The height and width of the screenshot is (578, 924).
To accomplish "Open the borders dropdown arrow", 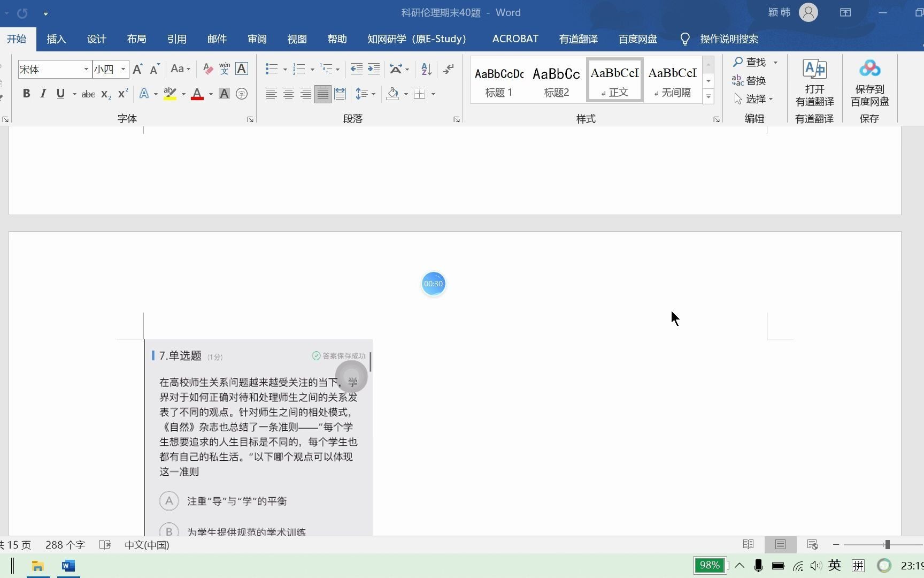I will [x=433, y=94].
